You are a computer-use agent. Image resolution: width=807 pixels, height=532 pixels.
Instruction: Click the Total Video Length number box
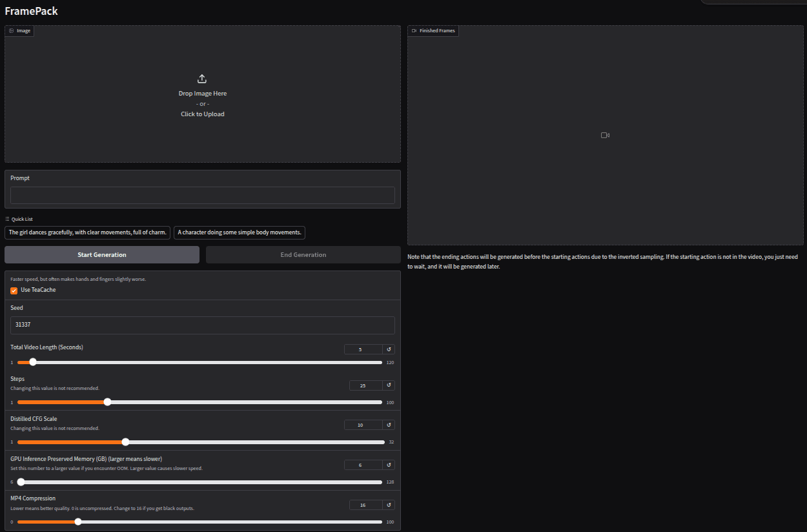tap(363, 349)
